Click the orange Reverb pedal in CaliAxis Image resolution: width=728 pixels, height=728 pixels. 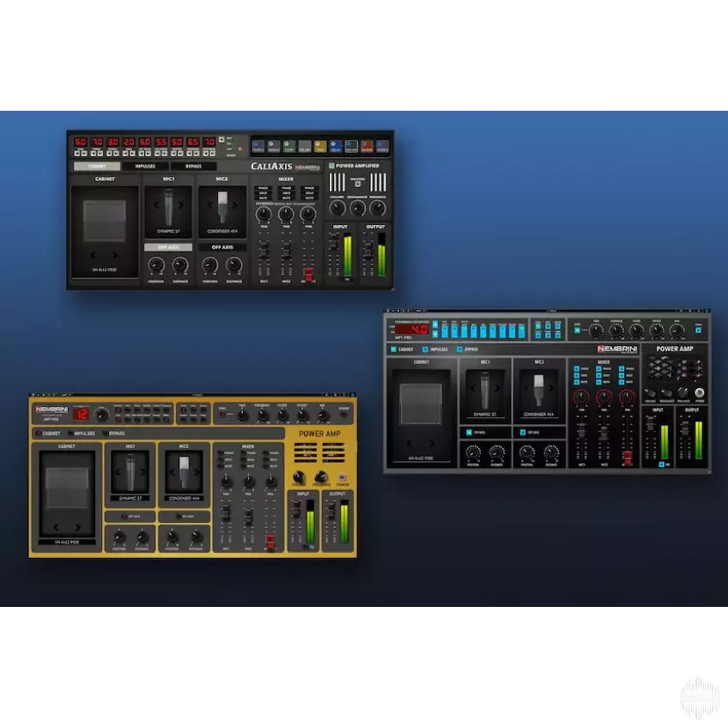click(367, 147)
